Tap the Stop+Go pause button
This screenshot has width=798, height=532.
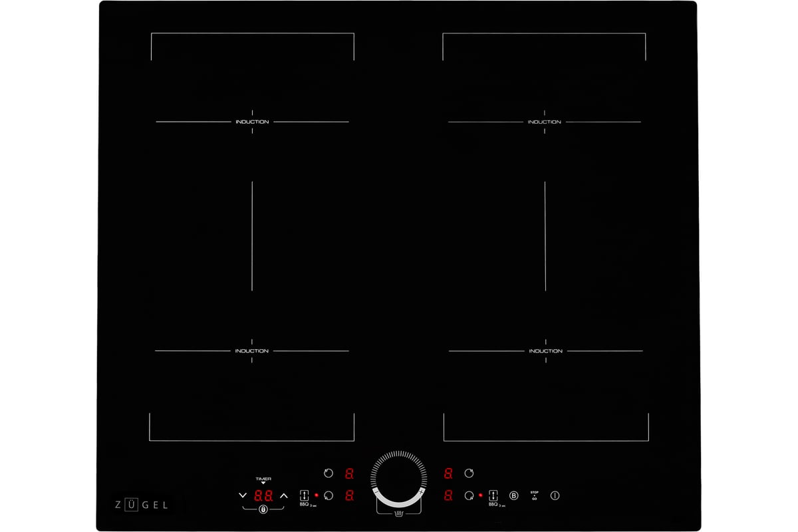point(534,495)
